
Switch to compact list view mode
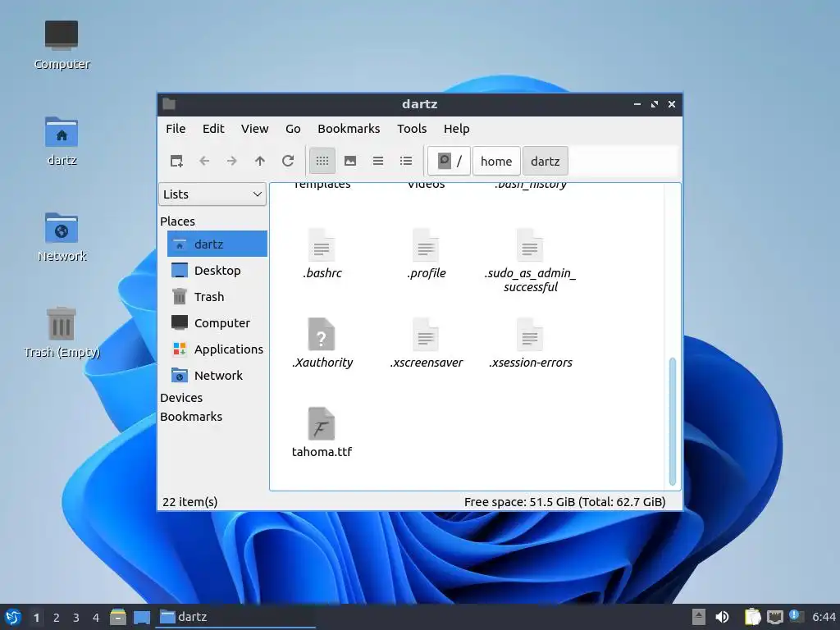378,161
